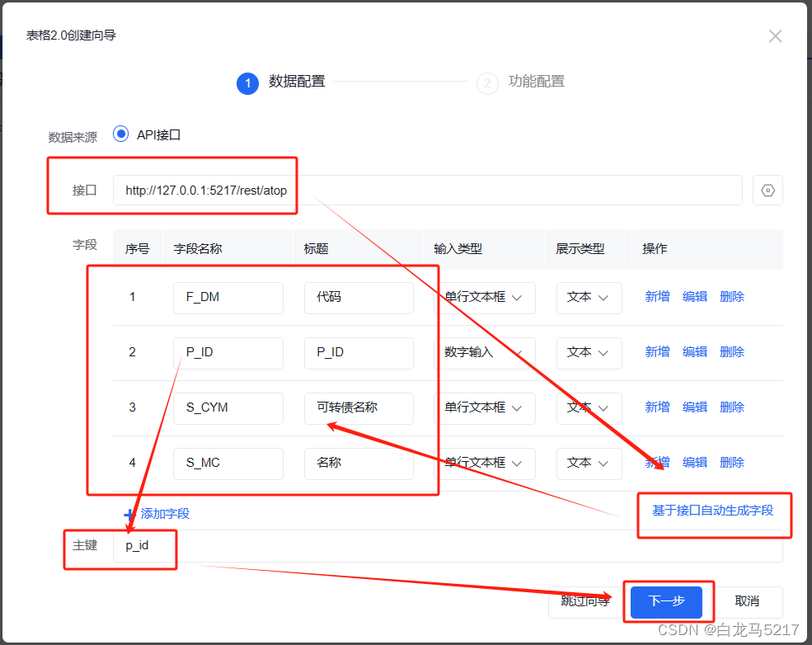Click the circled step 1 icon for 数据配置
The image size is (812, 645).
(x=247, y=83)
